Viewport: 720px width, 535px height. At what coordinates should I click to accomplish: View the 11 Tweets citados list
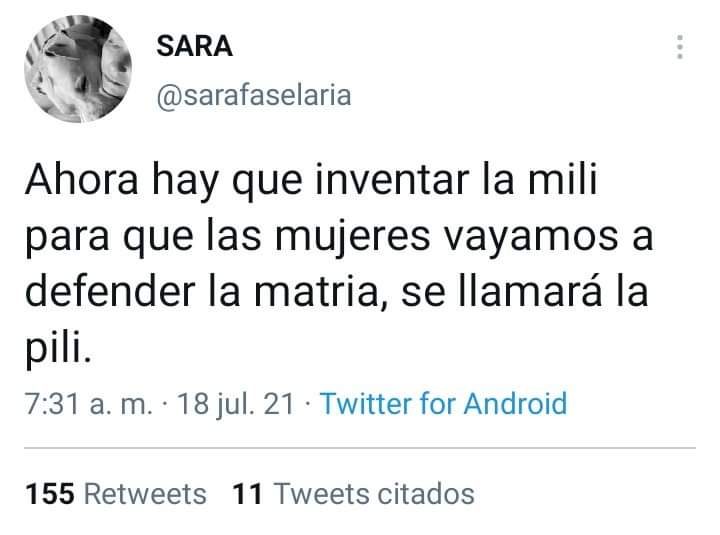click(354, 494)
